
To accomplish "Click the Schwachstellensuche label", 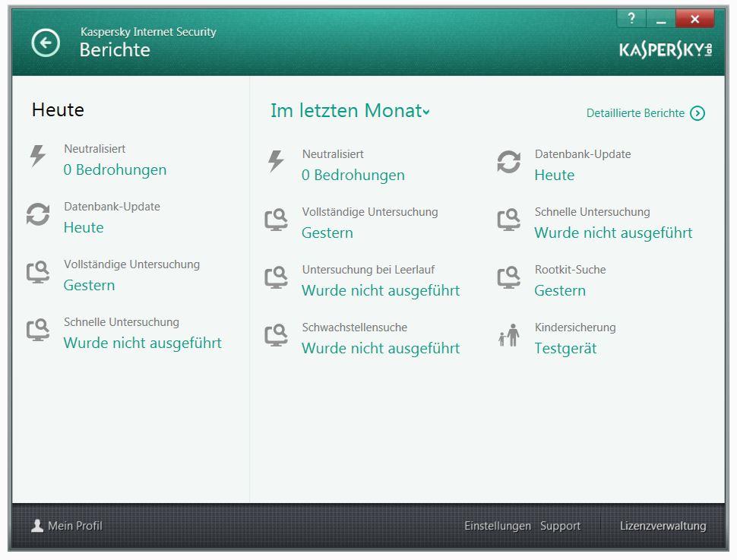I will tap(355, 327).
